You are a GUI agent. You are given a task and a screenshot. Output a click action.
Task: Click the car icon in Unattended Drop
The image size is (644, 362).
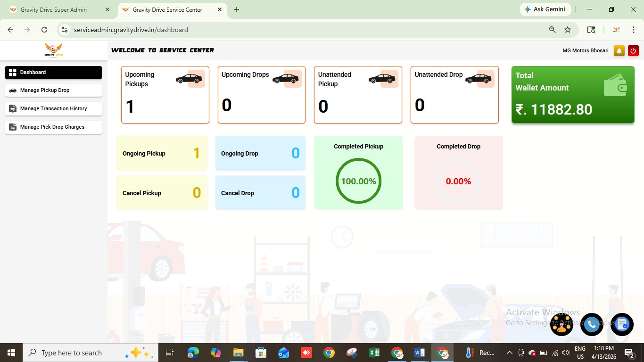(x=479, y=79)
